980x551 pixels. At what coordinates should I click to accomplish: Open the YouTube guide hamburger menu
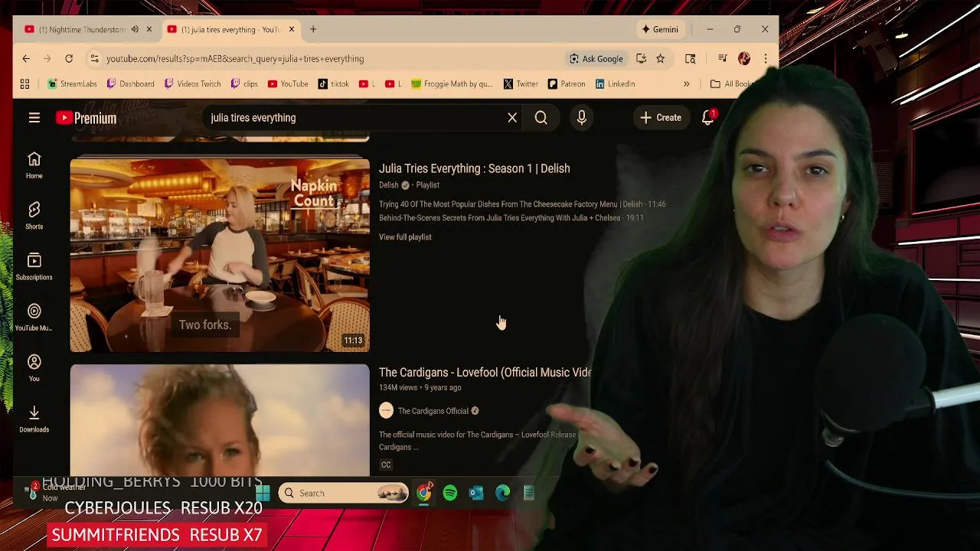pos(34,118)
